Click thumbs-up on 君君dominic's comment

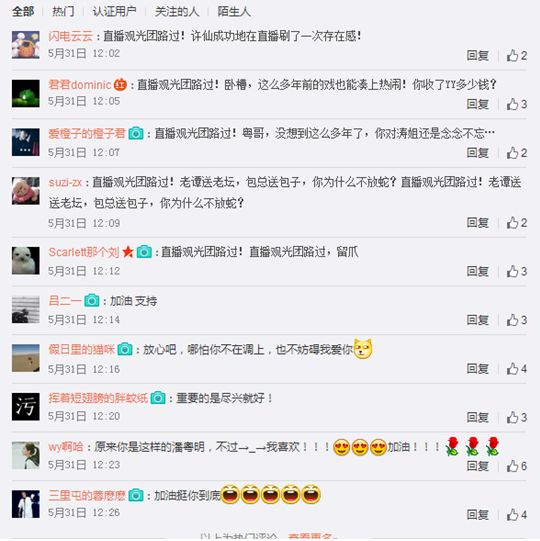(x=517, y=104)
